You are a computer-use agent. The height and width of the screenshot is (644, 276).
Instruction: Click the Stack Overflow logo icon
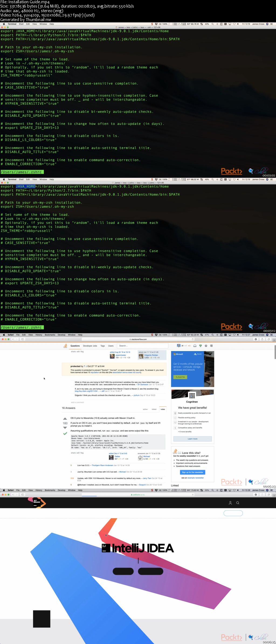[x=65, y=346]
